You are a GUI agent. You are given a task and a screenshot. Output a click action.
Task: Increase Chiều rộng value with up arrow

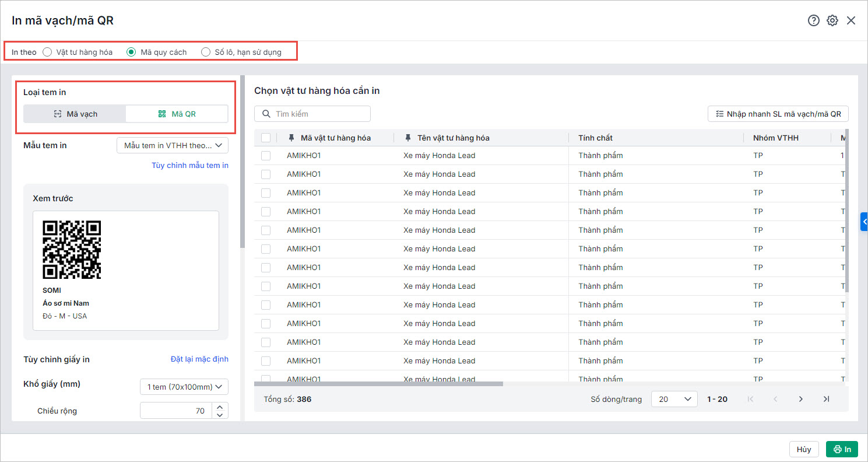point(220,407)
